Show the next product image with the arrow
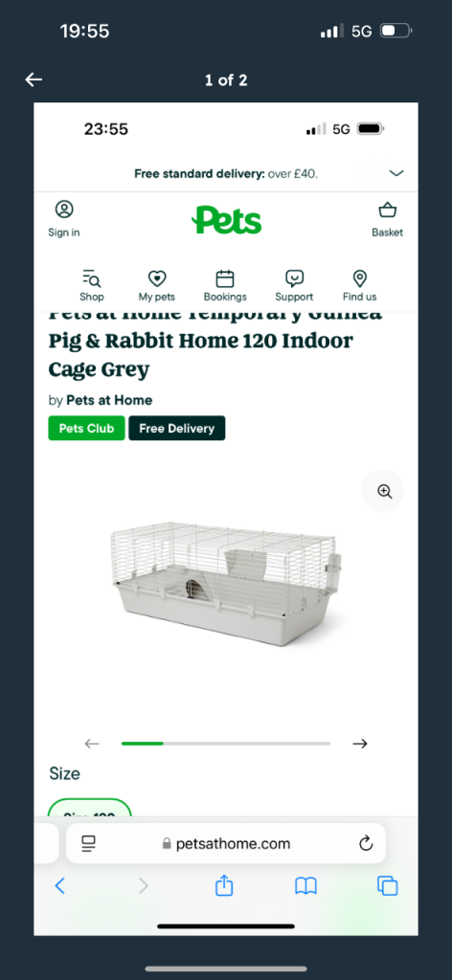This screenshot has height=980, width=452. [x=359, y=744]
